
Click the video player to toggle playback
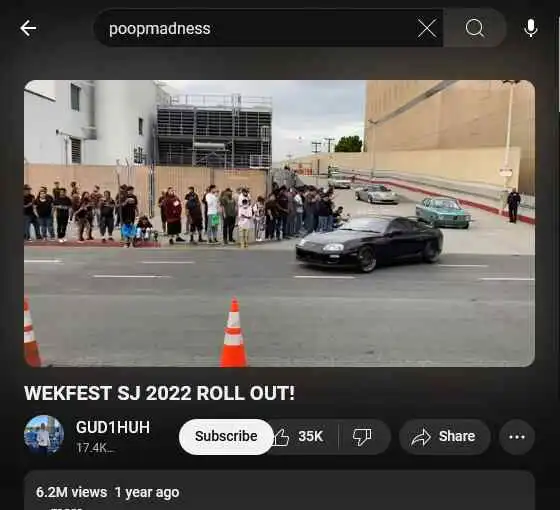279,223
